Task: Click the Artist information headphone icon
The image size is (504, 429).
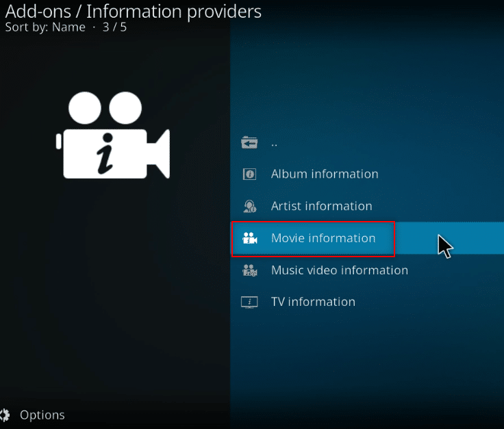Action: click(x=250, y=206)
